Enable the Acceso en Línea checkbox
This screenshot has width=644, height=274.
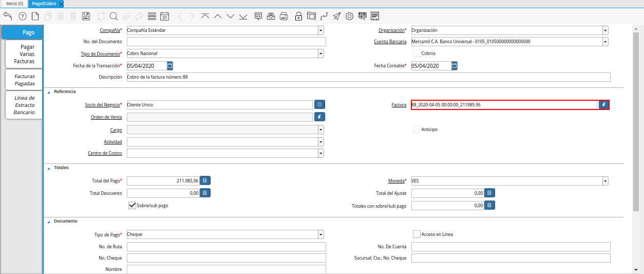(416, 234)
